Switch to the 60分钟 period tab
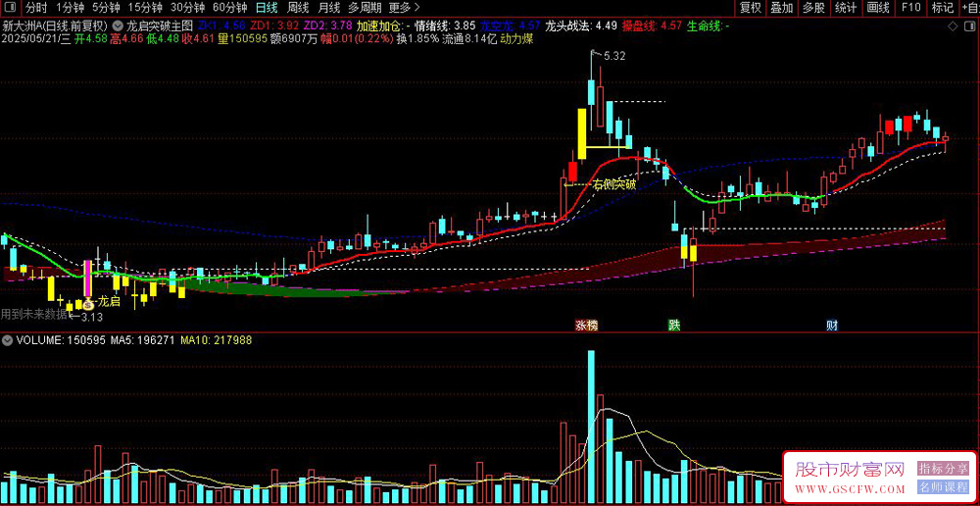The image size is (980, 506). tap(230, 8)
